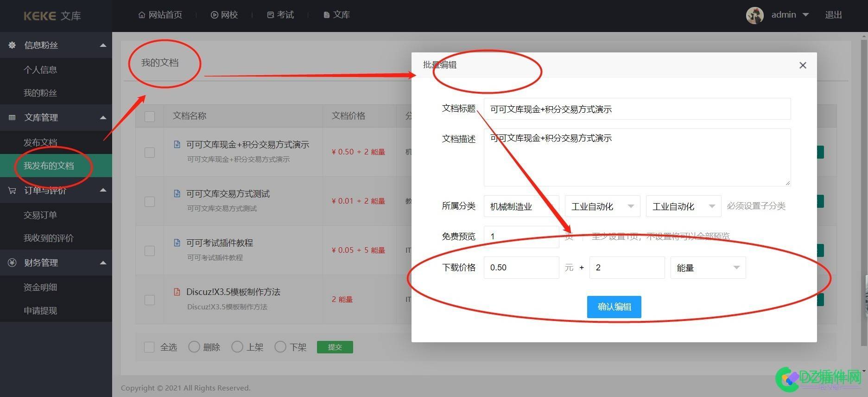
Task: Tick the 全选 checkbox below the table
Action: [149, 347]
